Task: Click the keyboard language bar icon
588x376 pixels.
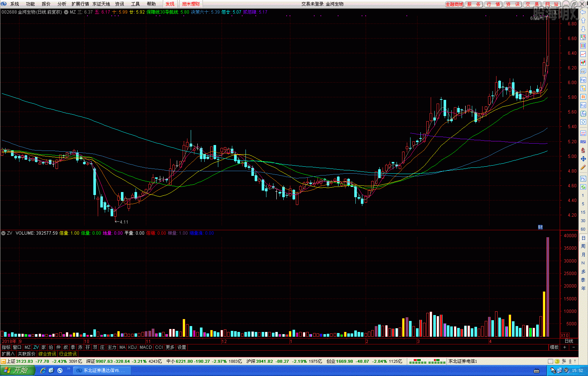Action: click(x=537, y=370)
